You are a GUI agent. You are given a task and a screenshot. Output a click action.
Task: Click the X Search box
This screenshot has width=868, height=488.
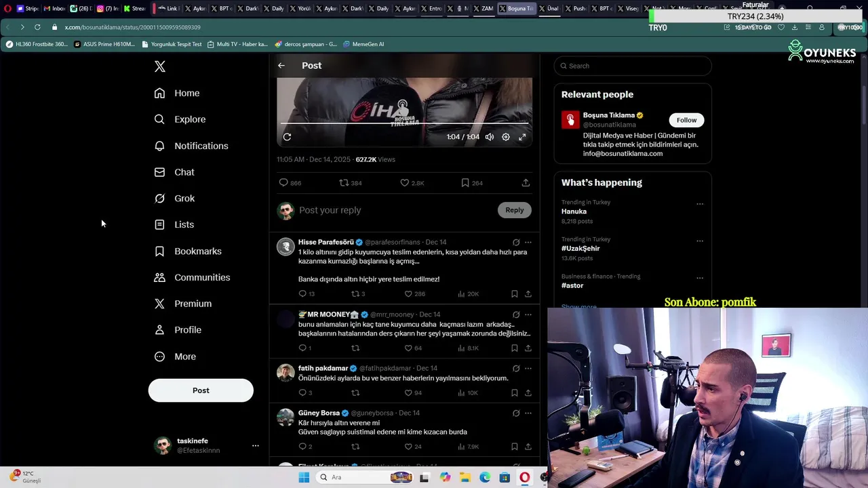pyautogui.click(x=633, y=66)
